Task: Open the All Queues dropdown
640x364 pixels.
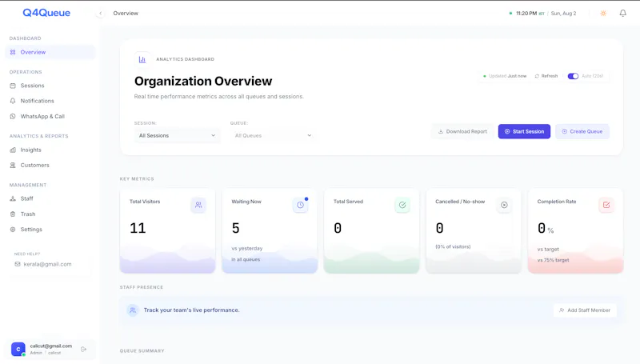Action: (273, 135)
